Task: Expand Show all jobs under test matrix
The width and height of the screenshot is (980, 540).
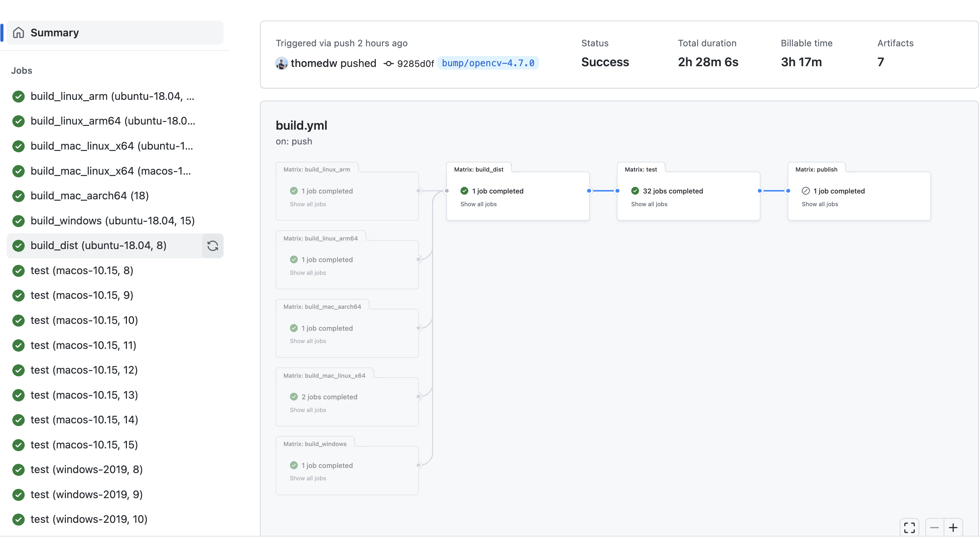Action: point(649,204)
